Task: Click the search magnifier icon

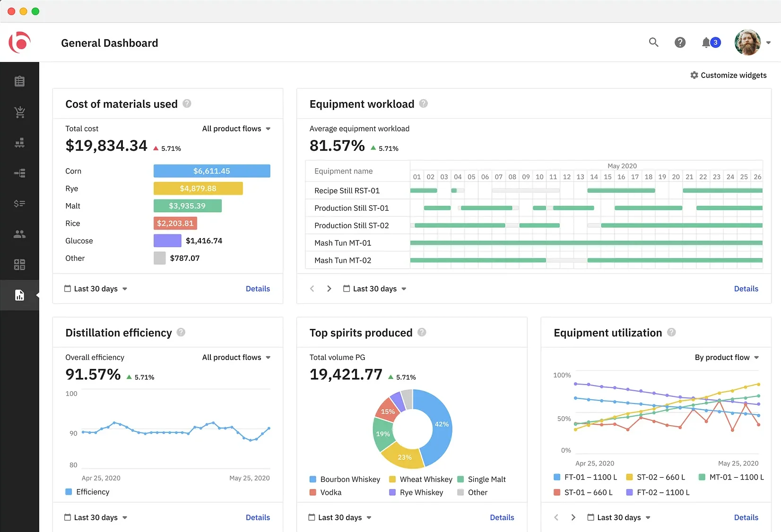Action: point(653,43)
